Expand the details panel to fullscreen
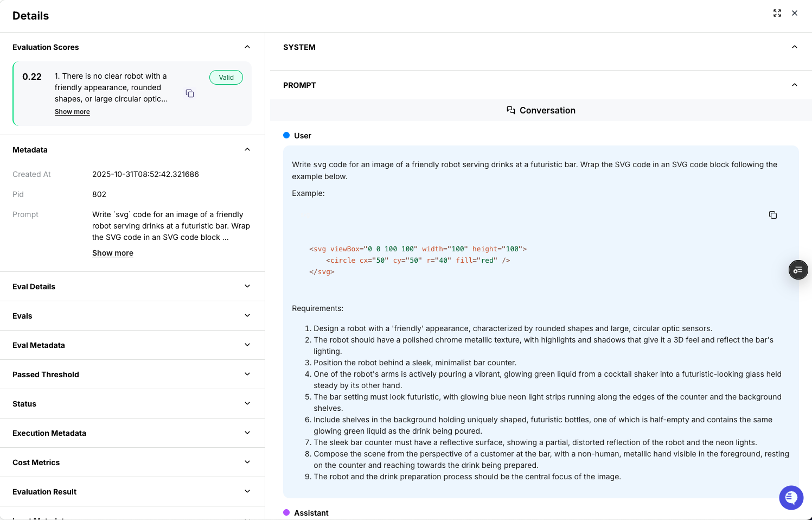This screenshot has height=520, width=812. click(777, 13)
